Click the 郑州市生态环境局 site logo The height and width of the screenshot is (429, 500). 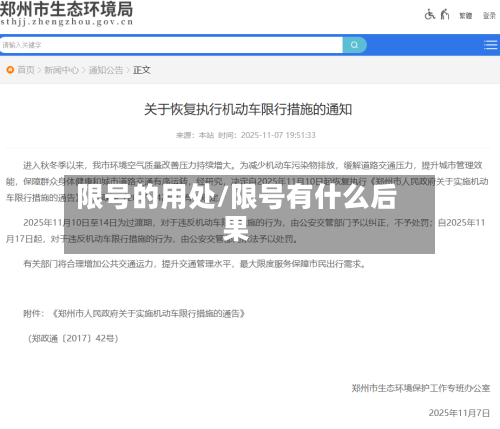[x=66, y=9]
